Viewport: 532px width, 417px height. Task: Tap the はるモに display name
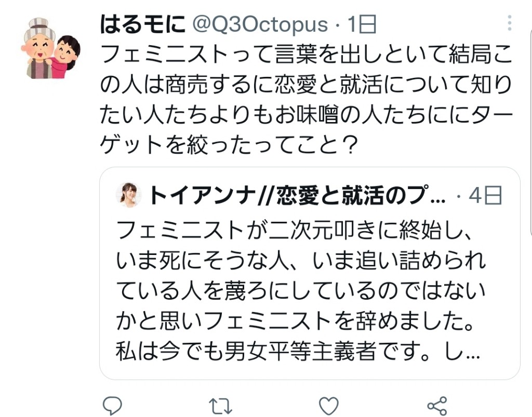click(143, 24)
